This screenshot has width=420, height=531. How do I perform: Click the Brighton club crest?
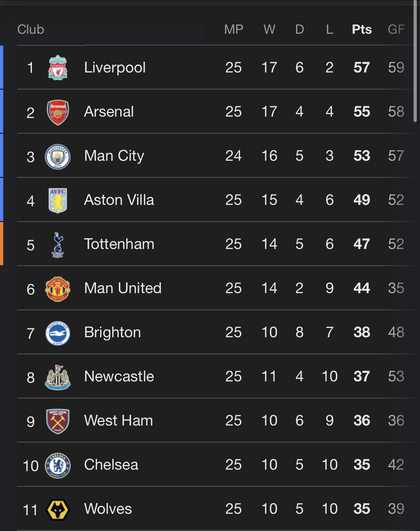coord(58,333)
